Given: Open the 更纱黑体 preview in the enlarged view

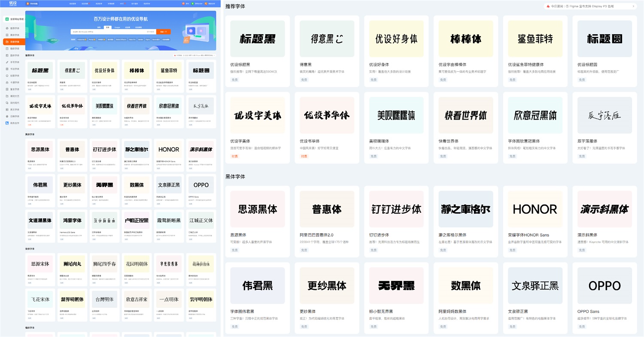Looking at the screenshot, I should tap(327, 286).
